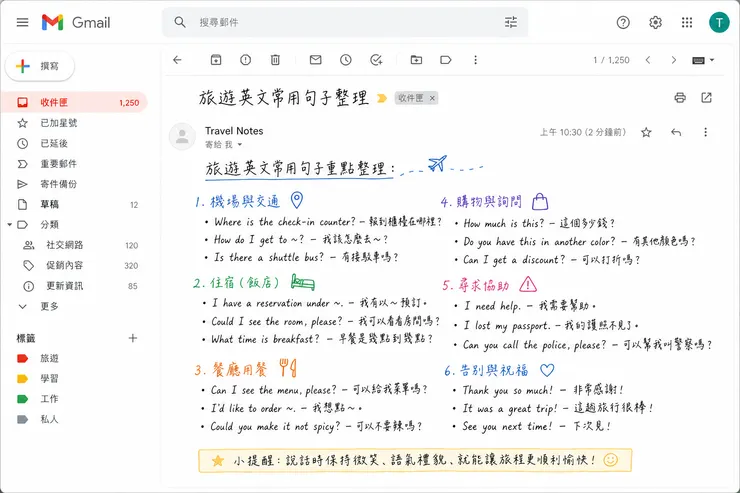Open 收件匣 inbox folder
This screenshot has height=493, width=740.
(74, 102)
